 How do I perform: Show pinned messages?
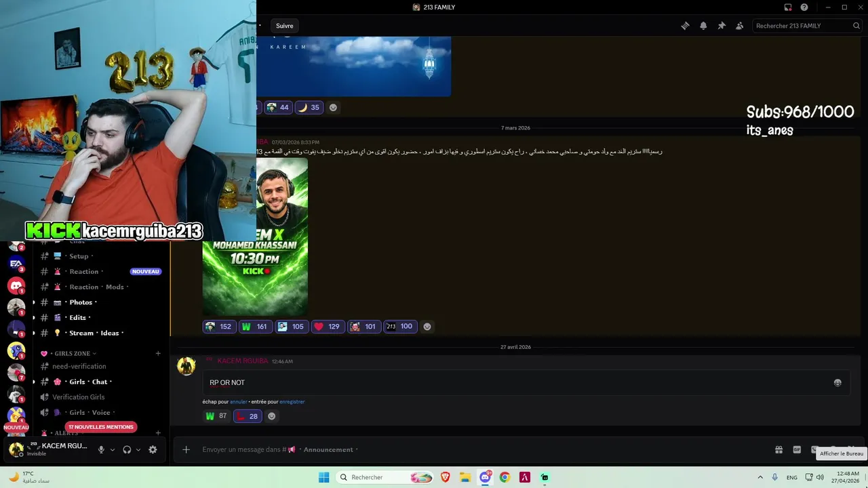[x=722, y=26]
